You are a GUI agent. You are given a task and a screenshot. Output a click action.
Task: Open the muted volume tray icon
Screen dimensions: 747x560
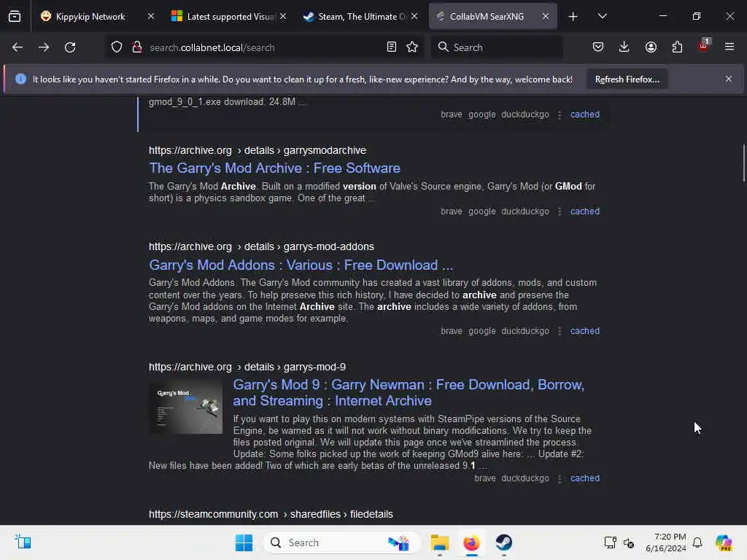[x=629, y=542]
